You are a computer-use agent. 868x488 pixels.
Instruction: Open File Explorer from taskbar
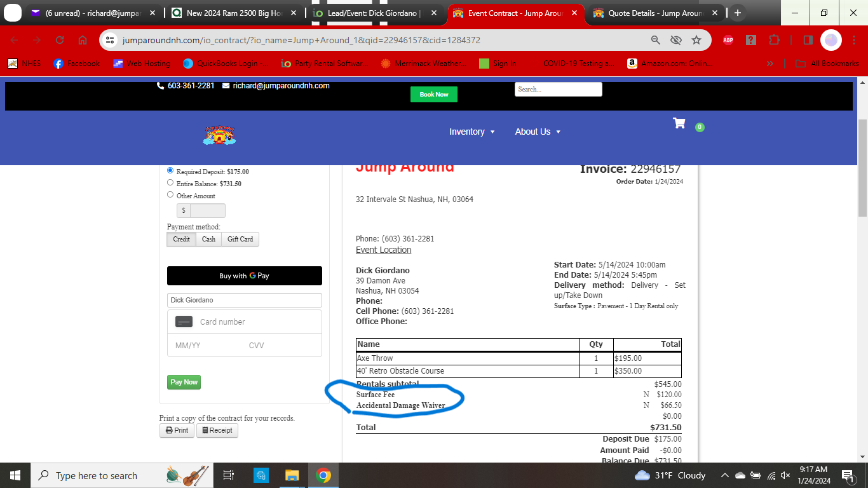[292, 475]
